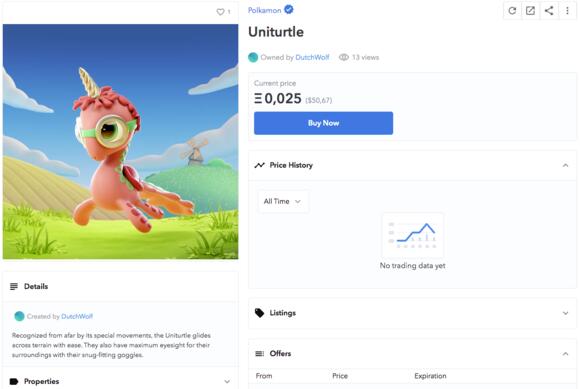Click the heart favorite icon
The image size is (580, 389).
(220, 12)
